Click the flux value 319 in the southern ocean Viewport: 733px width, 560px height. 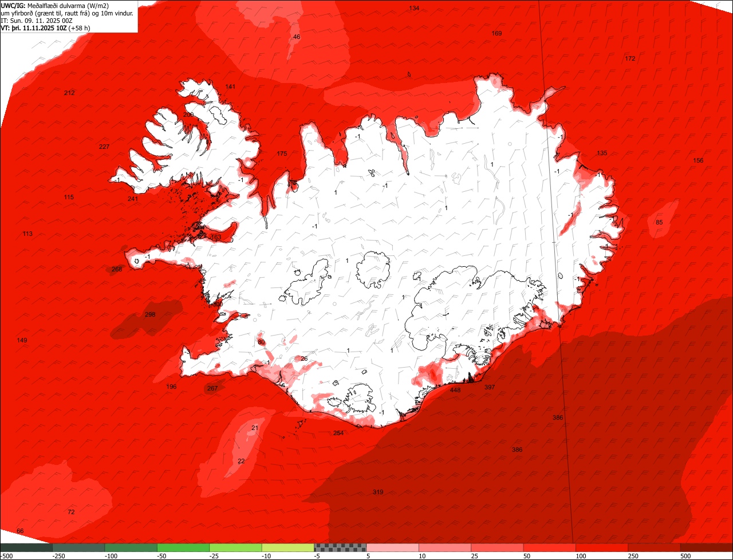(378, 492)
